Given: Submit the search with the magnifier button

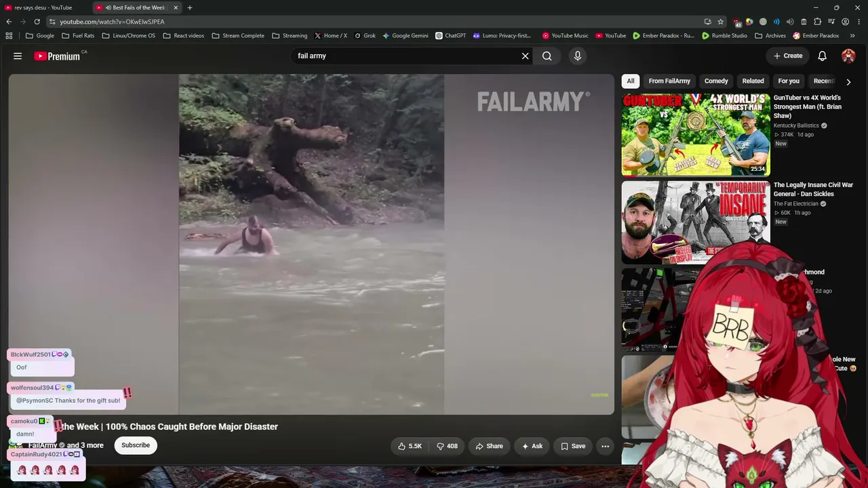Looking at the screenshot, I should (547, 56).
